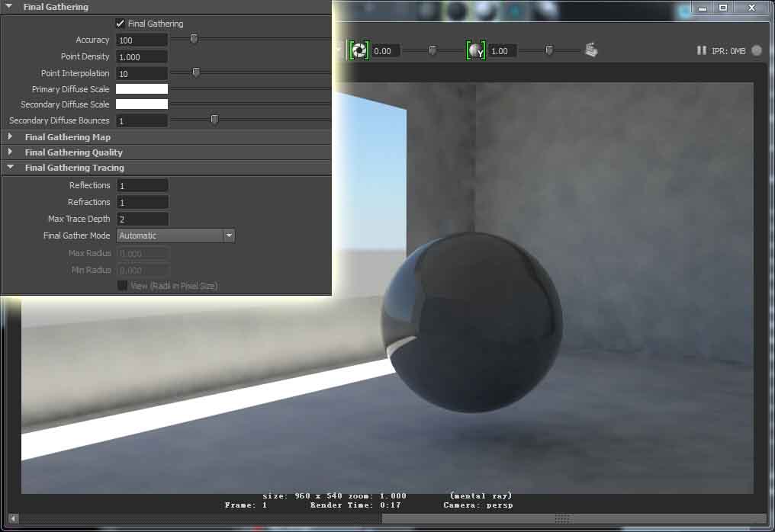Image resolution: width=775 pixels, height=532 pixels.
Task: Minimize the render view window
Action: coord(702,8)
